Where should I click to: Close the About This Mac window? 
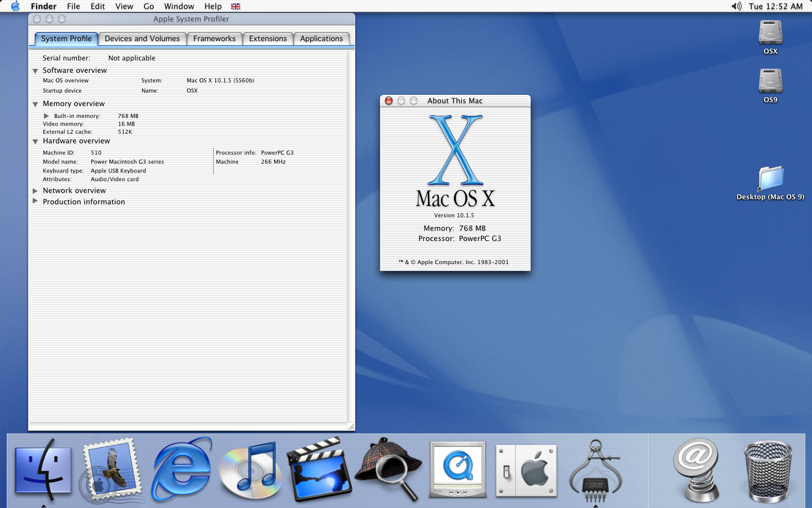point(389,100)
